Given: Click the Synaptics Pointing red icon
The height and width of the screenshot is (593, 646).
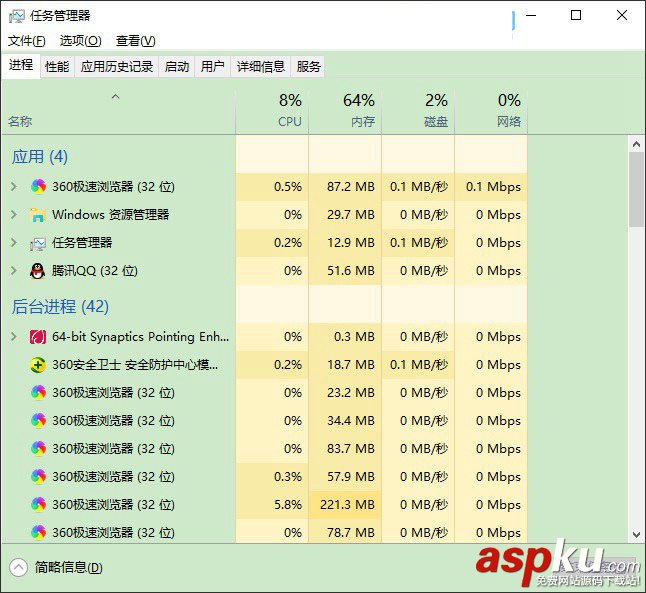Looking at the screenshot, I should click(37, 337).
